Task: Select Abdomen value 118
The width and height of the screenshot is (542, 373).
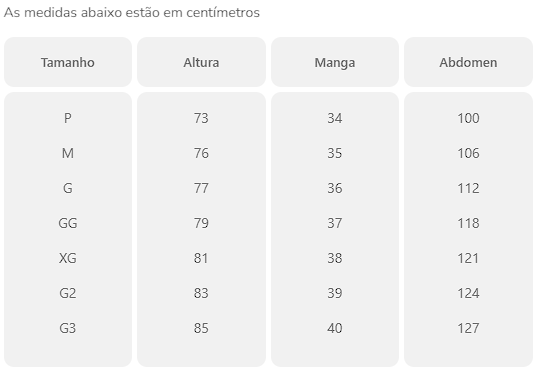Action: click(x=468, y=223)
